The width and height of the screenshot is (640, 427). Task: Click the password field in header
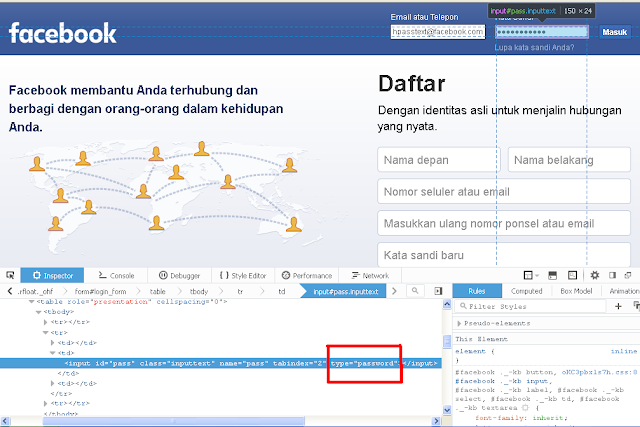pyautogui.click(x=542, y=32)
